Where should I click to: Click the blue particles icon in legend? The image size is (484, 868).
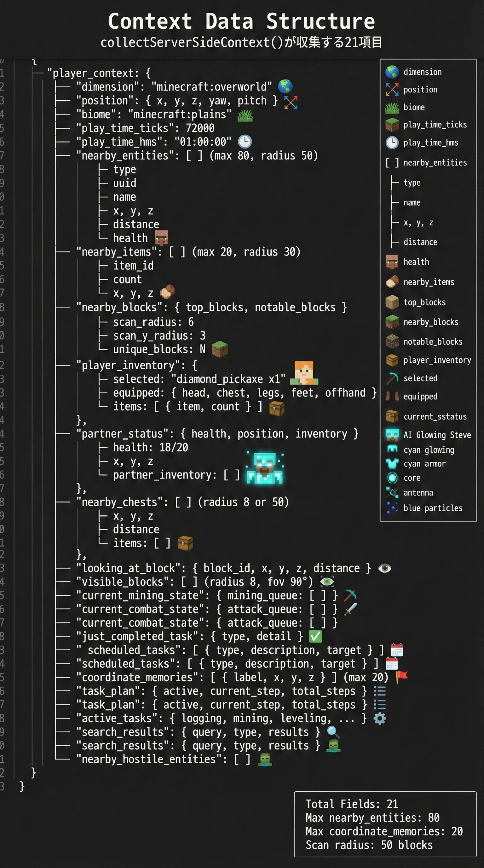click(x=392, y=508)
